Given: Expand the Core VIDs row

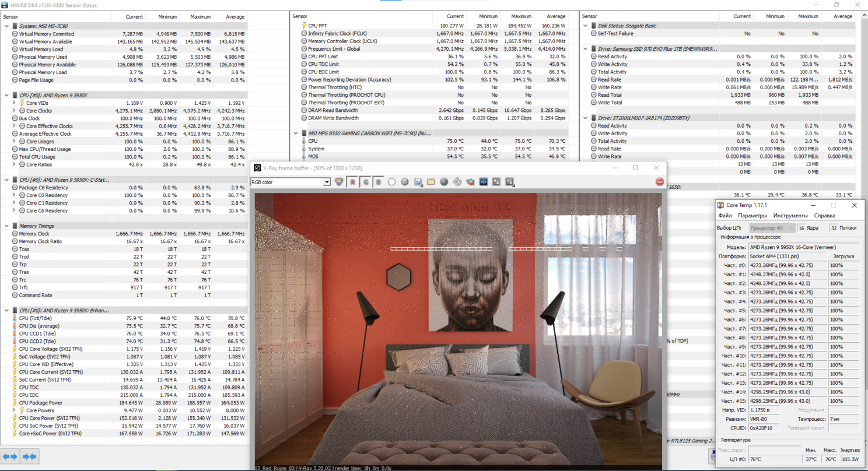Looking at the screenshot, I should 14,103.
